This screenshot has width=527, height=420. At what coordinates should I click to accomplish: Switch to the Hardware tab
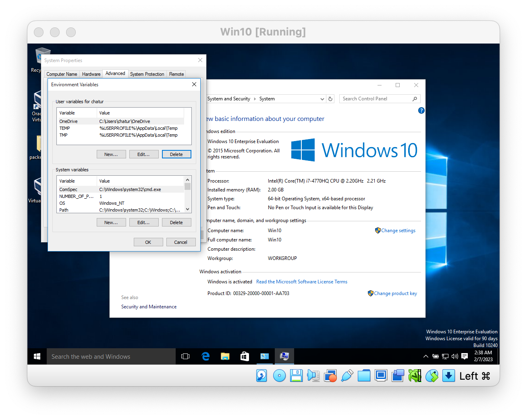pyautogui.click(x=91, y=74)
